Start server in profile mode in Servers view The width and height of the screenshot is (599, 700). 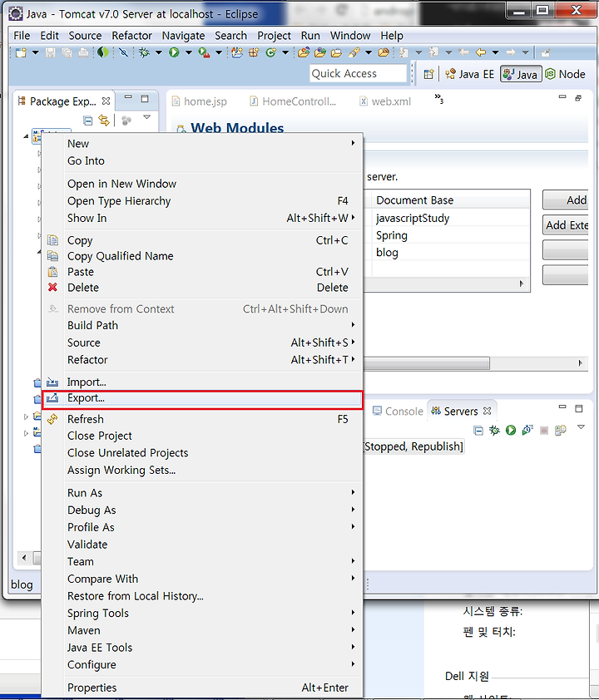(x=527, y=431)
